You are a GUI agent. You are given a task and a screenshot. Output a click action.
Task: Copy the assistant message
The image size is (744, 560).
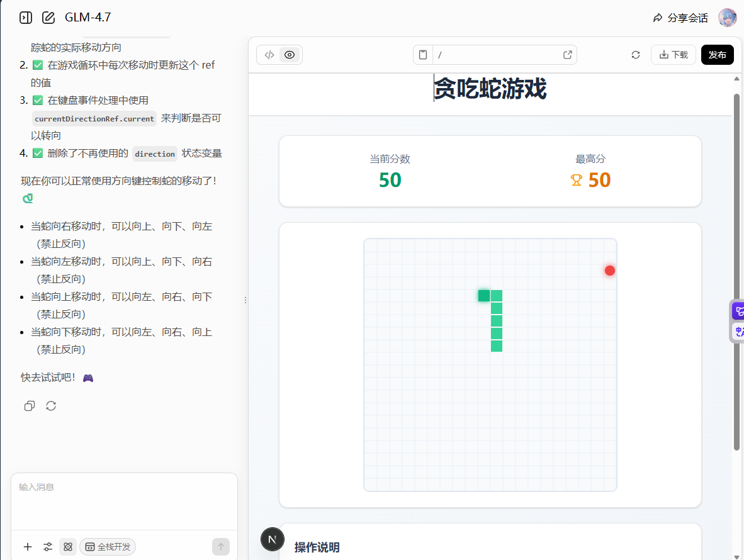[29, 406]
